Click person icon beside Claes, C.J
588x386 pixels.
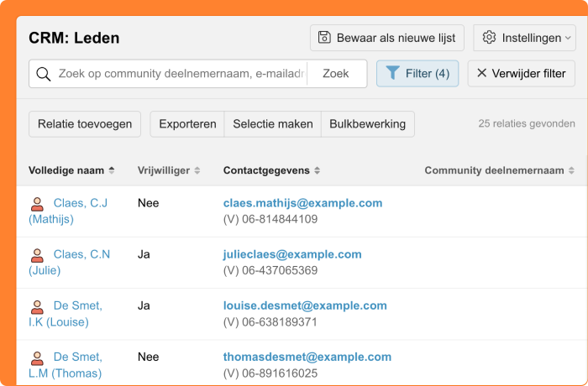37,204
